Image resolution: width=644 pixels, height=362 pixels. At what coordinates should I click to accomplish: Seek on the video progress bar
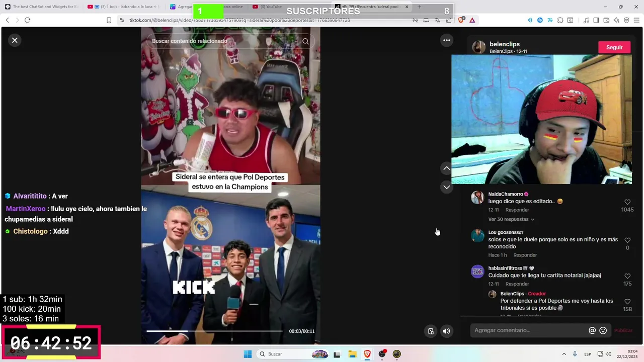pyautogui.click(x=214, y=331)
